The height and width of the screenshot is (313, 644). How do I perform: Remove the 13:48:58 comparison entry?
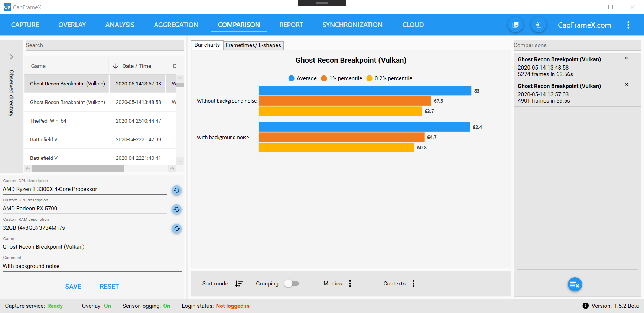pyautogui.click(x=626, y=58)
